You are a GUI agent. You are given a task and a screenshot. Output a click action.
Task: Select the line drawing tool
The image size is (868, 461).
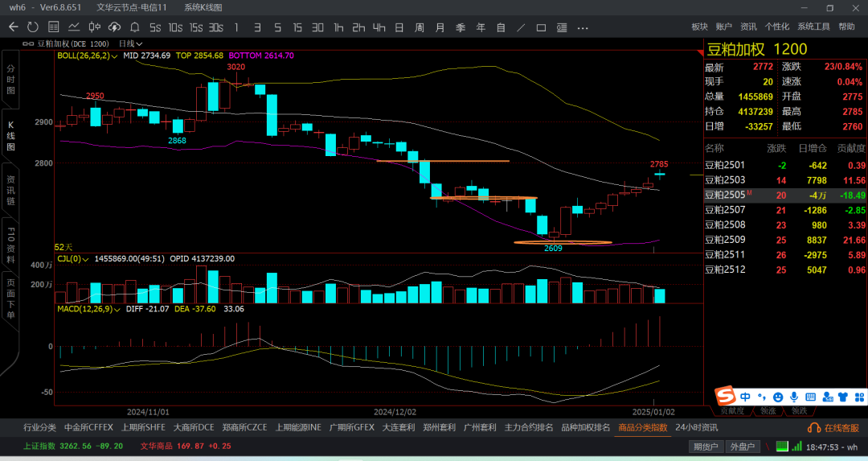pyautogui.click(x=521, y=27)
